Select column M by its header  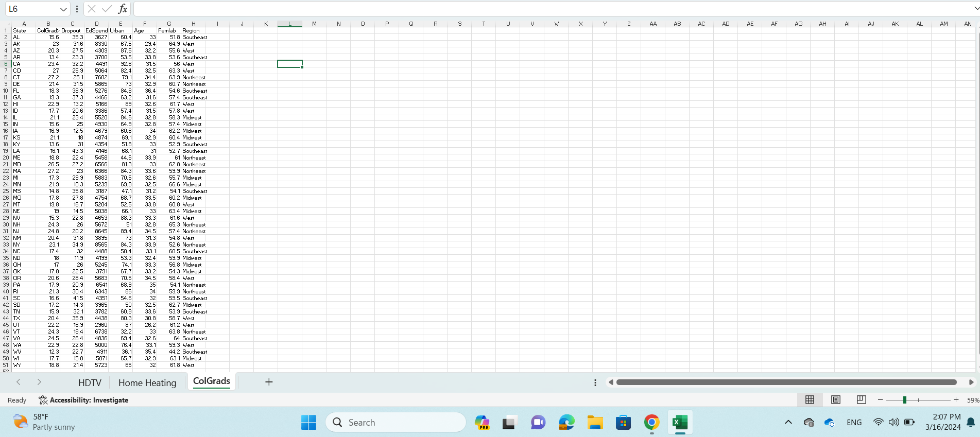tap(314, 24)
